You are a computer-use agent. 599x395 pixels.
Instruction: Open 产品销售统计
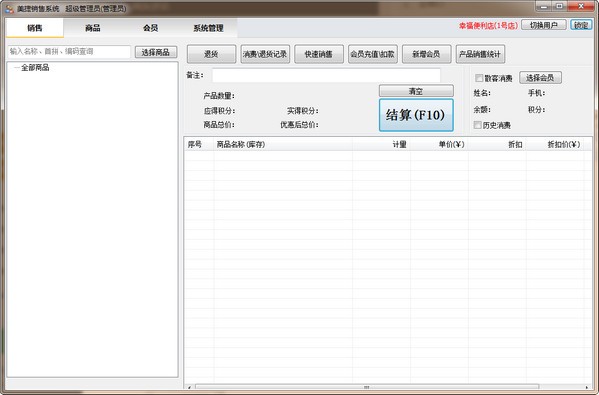(480, 54)
